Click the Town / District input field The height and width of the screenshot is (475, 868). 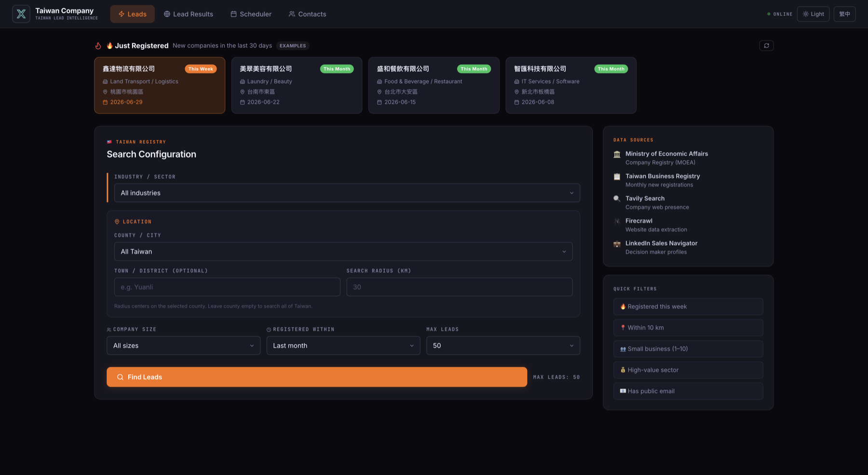click(x=227, y=287)
